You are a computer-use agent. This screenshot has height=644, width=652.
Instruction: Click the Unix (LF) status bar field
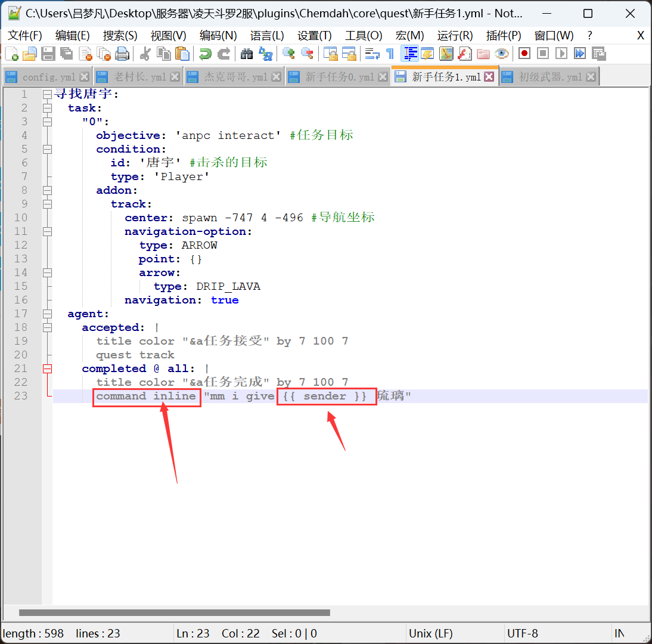coord(430,633)
